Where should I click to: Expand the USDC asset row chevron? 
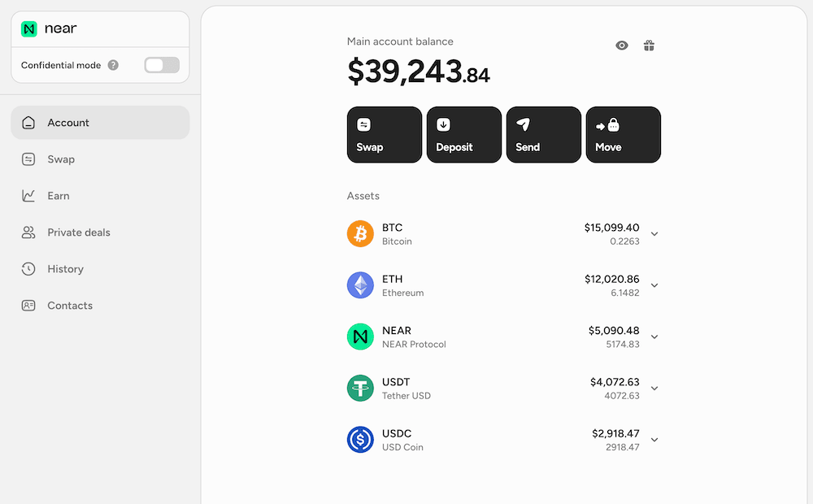click(654, 440)
